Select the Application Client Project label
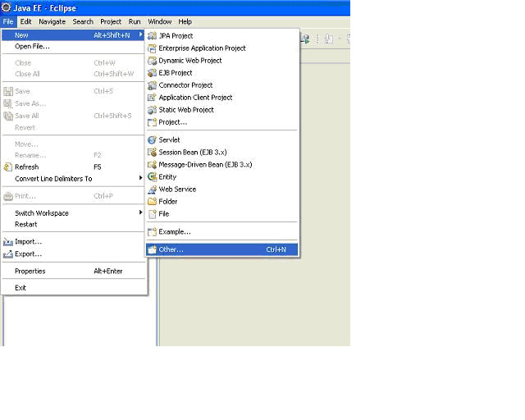This screenshot has width=525, height=420. [x=195, y=98]
